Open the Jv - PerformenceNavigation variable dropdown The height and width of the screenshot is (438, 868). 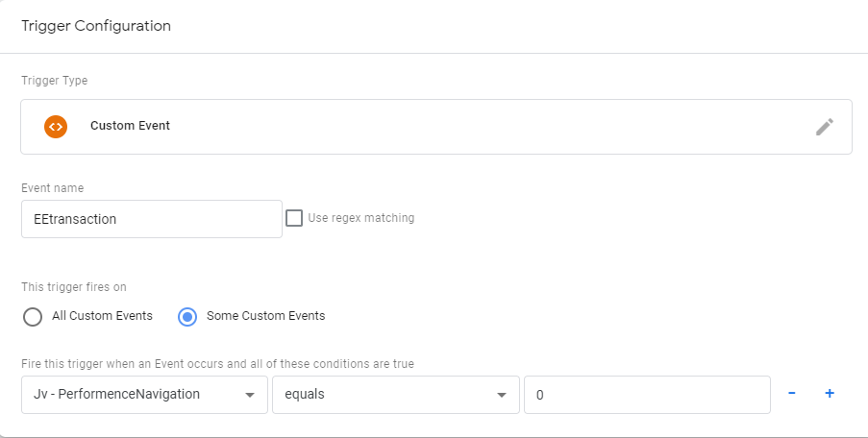pyautogui.click(x=144, y=395)
